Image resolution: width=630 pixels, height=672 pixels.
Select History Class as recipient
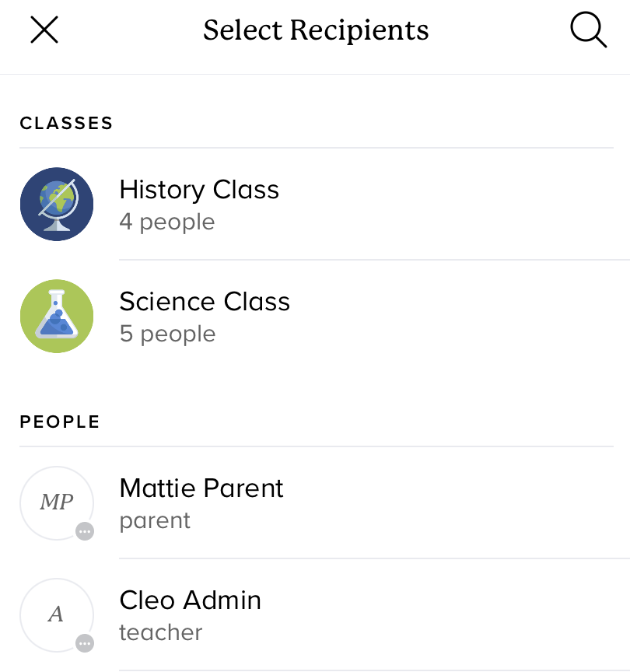click(199, 190)
